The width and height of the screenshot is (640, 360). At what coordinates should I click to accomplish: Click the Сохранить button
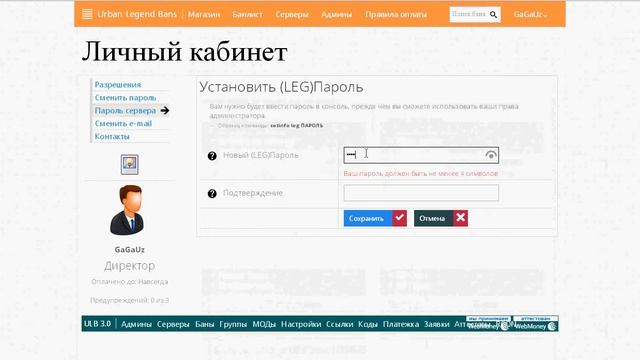click(375, 218)
